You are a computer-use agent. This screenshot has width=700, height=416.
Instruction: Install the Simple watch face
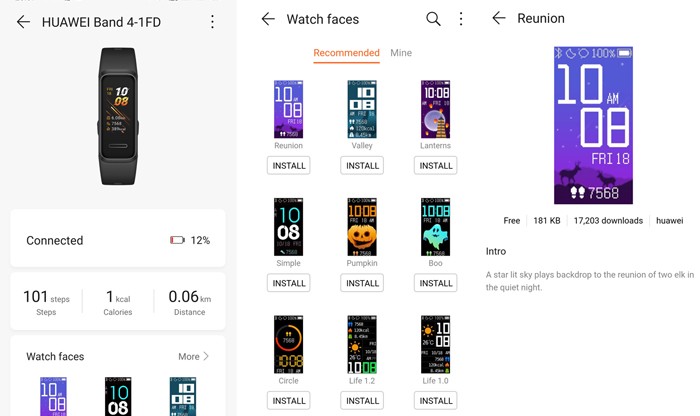(289, 283)
